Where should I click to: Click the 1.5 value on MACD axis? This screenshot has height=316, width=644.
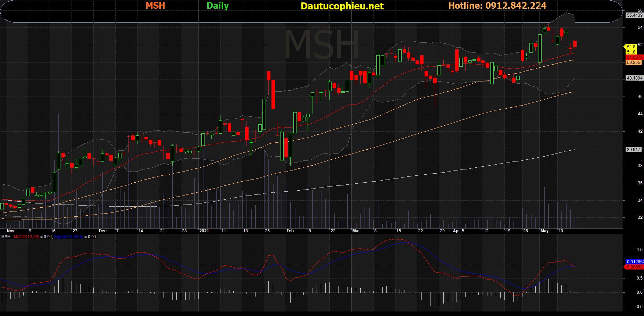click(640, 250)
